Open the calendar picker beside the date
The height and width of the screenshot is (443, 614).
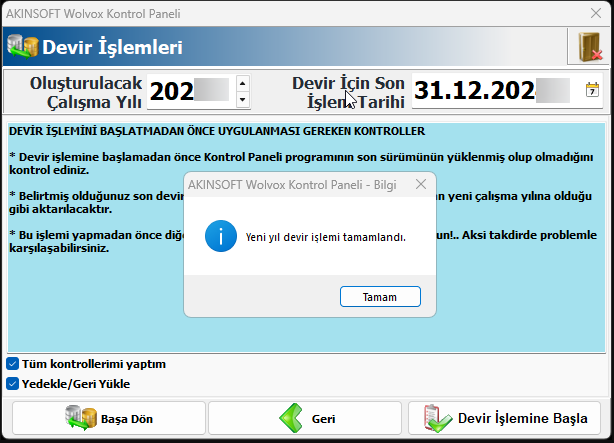[592, 91]
